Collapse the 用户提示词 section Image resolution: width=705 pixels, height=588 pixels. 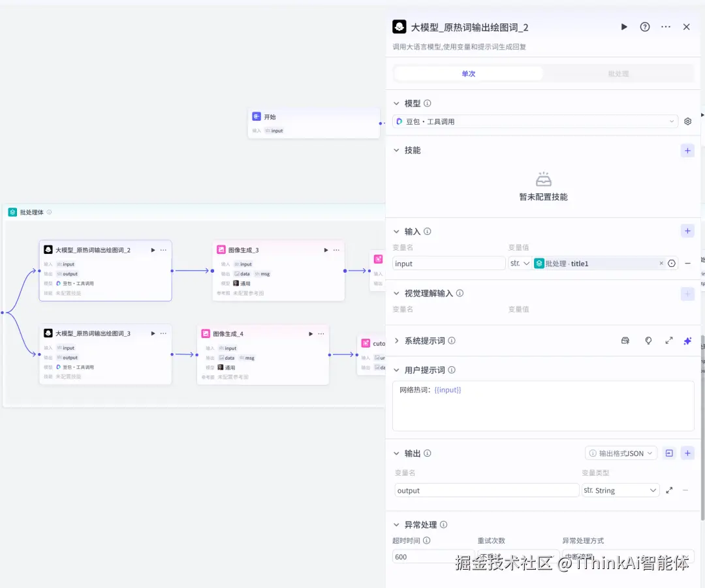(x=396, y=369)
